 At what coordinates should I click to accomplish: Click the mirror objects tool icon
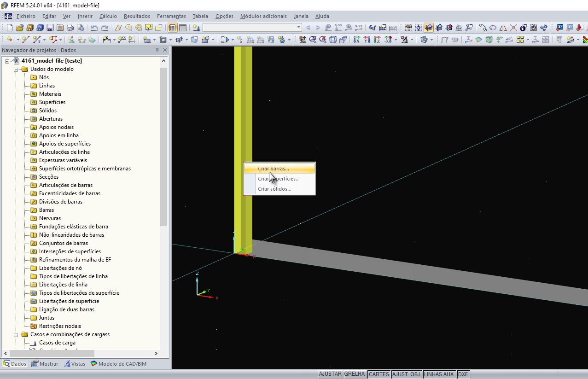click(x=503, y=28)
